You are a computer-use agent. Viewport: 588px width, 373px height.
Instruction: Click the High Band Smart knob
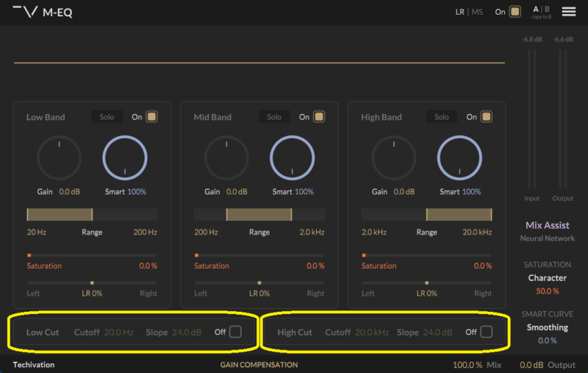pyautogui.click(x=459, y=158)
